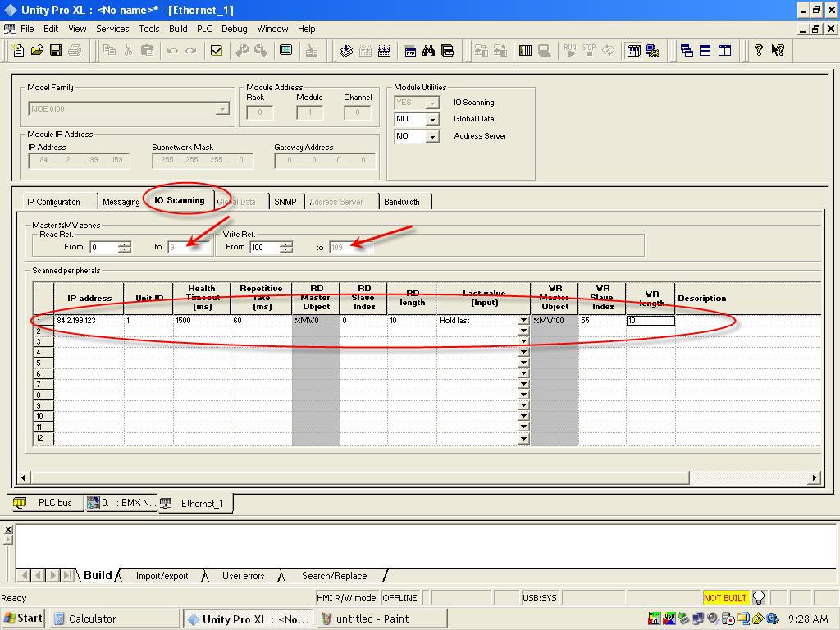Open the File menu
Viewport: 840px width, 630px height.
click(27, 29)
